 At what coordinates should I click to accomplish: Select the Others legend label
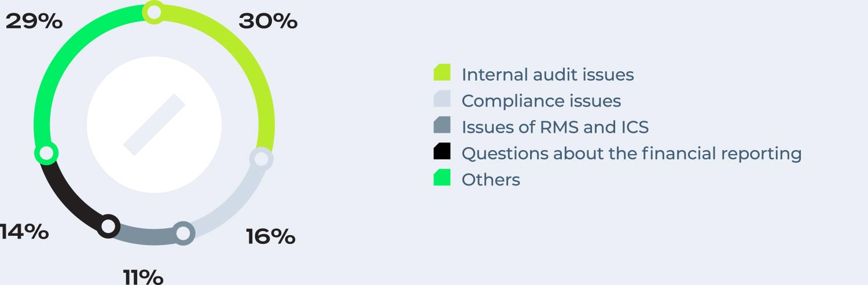[491, 180]
